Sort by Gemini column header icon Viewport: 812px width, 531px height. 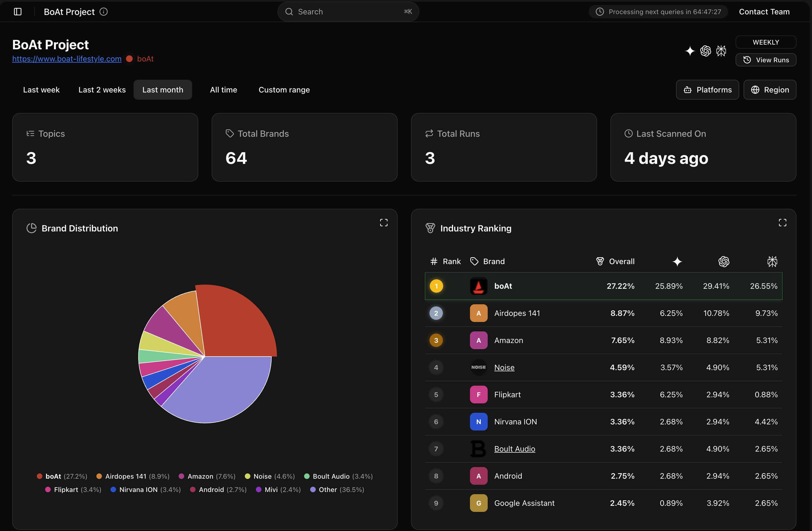677,262
